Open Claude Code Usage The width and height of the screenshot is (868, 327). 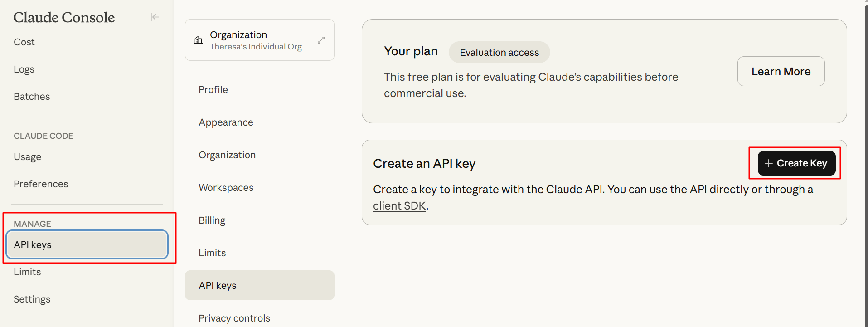(x=28, y=157)
